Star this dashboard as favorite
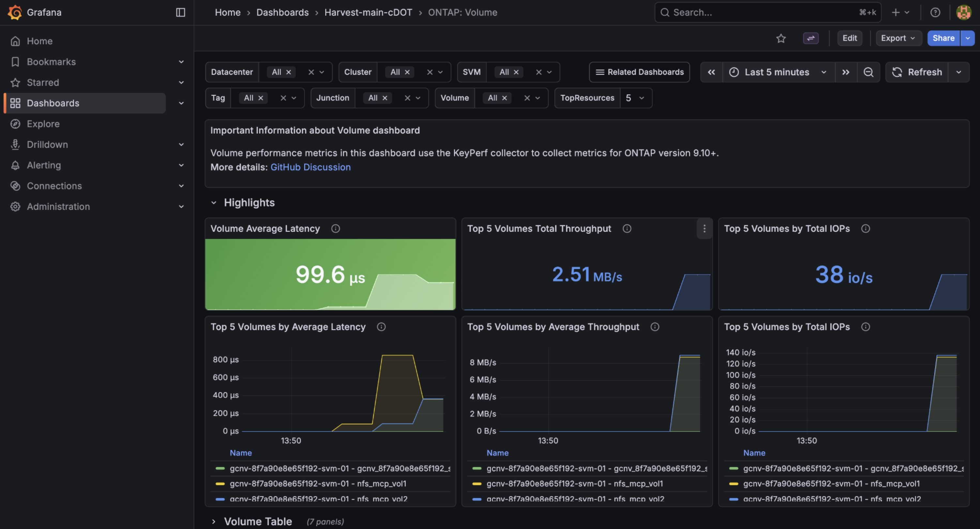Screen dimensions: 980x529 click(781, 38)
